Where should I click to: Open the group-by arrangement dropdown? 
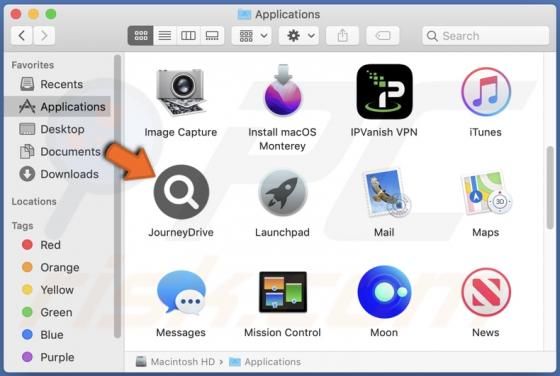tap(252, 35)
